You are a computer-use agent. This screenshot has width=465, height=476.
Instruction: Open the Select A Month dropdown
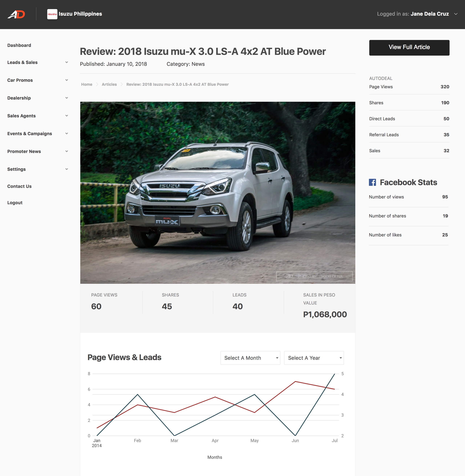(250, 358)
